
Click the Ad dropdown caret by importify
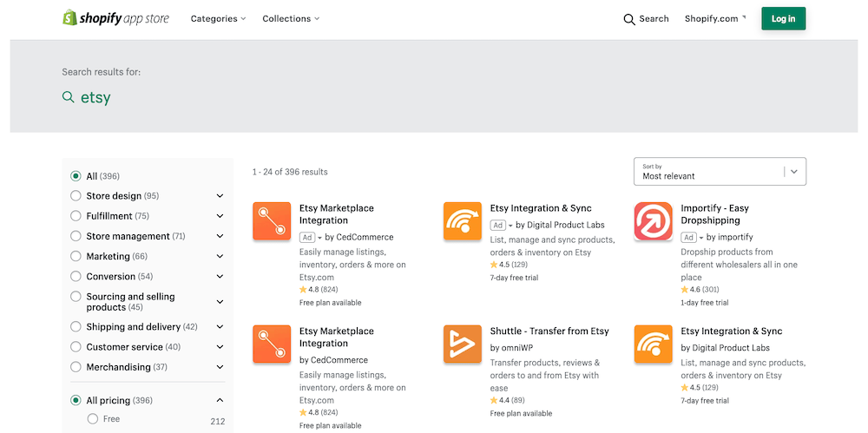coord(700,238)
